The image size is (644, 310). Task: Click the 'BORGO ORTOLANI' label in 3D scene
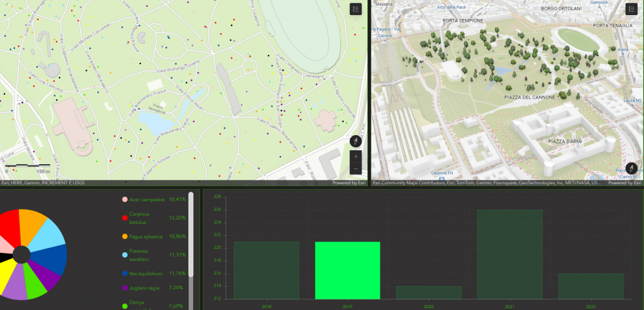point(562,8)
